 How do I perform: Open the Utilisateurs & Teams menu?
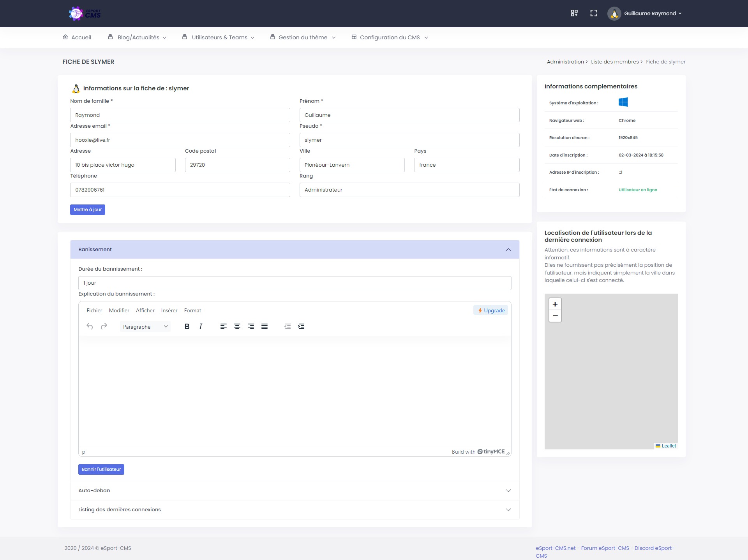click(218, 37)
